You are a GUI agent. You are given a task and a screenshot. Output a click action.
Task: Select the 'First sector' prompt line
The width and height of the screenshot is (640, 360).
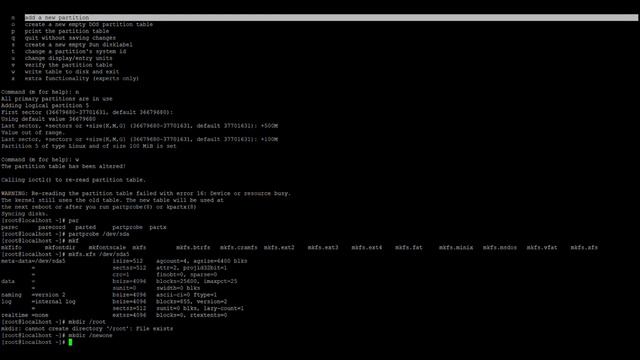(x=87, y=112)
